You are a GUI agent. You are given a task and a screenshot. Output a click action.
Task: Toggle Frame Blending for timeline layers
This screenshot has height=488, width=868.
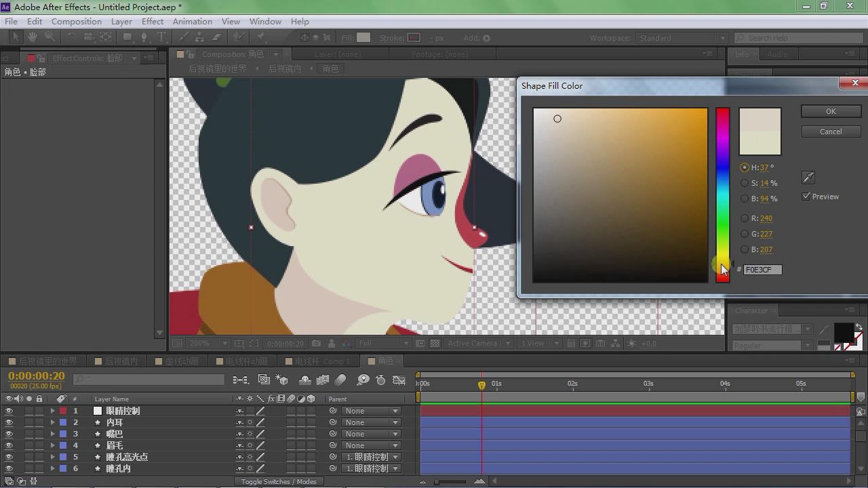[x=323, y=380]
